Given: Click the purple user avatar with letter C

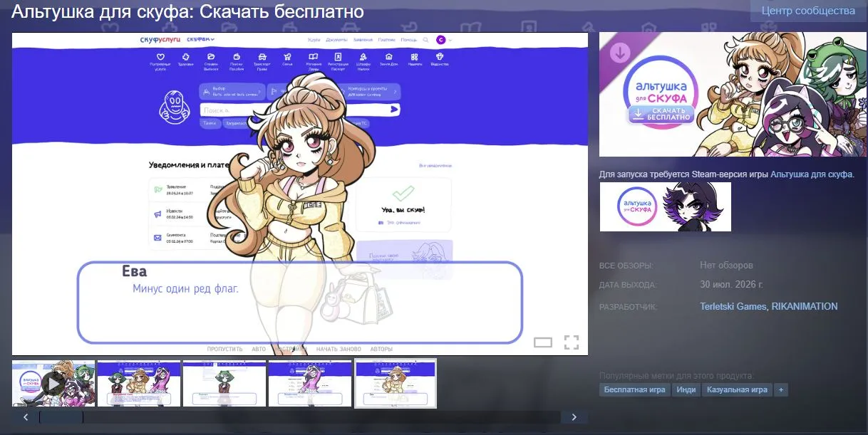Looking at the screenshot, I should (x=440, y=40).
